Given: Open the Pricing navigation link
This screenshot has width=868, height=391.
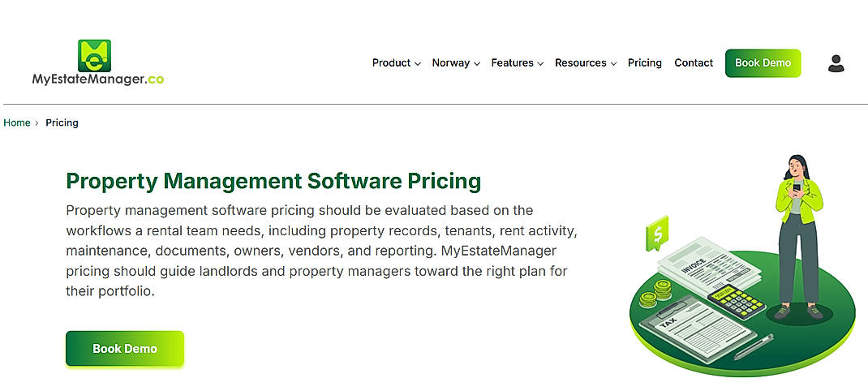Looking at the screenshot, I should pos(644,63).
